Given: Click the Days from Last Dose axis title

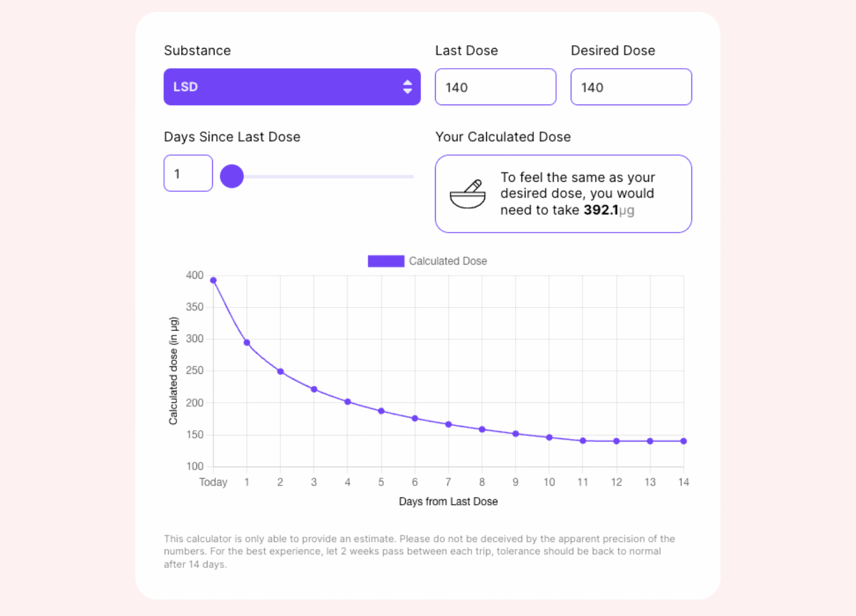Looking at the screenshot, I should click(x=448, y=501).
